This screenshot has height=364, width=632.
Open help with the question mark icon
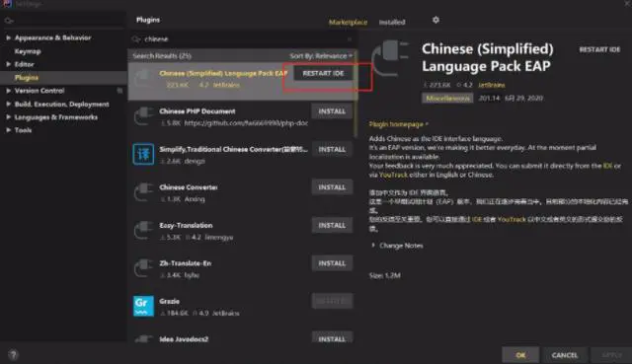coord(13,355)
